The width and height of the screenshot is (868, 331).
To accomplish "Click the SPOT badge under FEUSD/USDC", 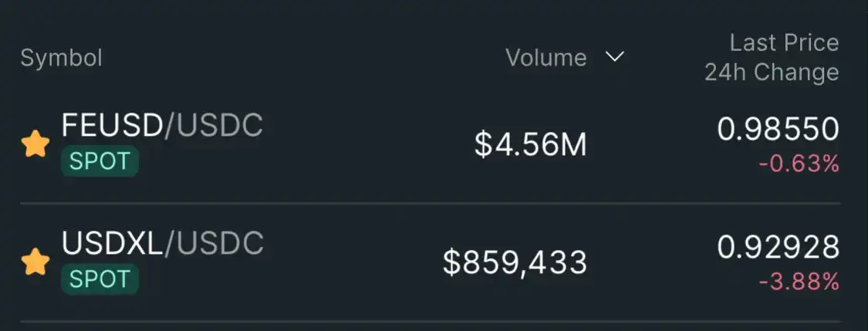I will pos(100,161).
